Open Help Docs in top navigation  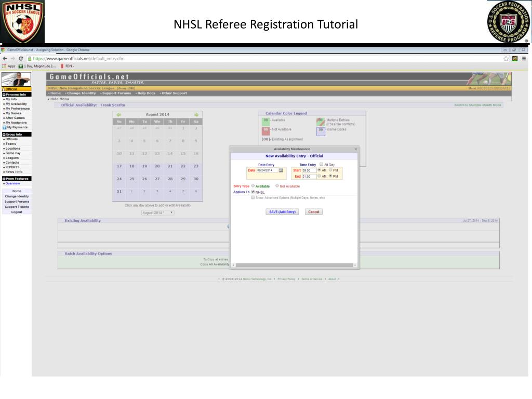tap(145, 93)
